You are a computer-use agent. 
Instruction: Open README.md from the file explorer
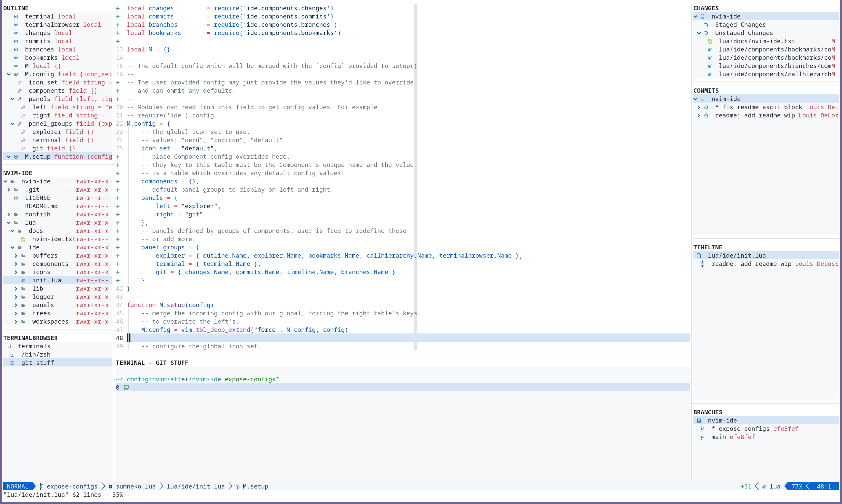[41, 206]
